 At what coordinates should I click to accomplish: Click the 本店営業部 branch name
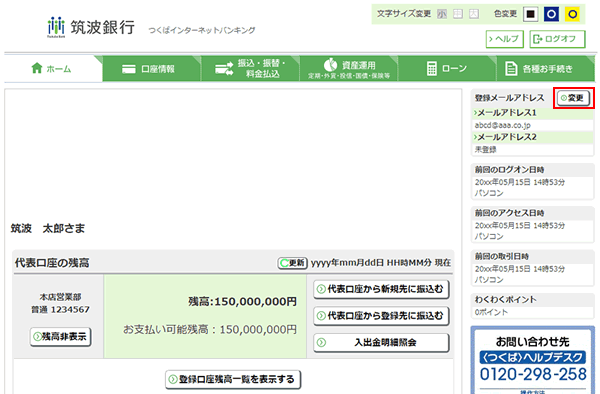pos(60,297)
